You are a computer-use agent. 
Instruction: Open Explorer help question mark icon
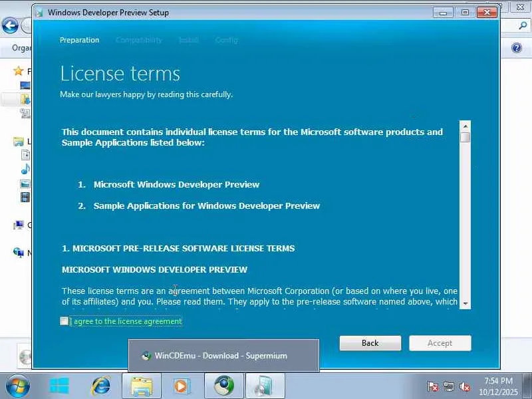pos(517,48)
